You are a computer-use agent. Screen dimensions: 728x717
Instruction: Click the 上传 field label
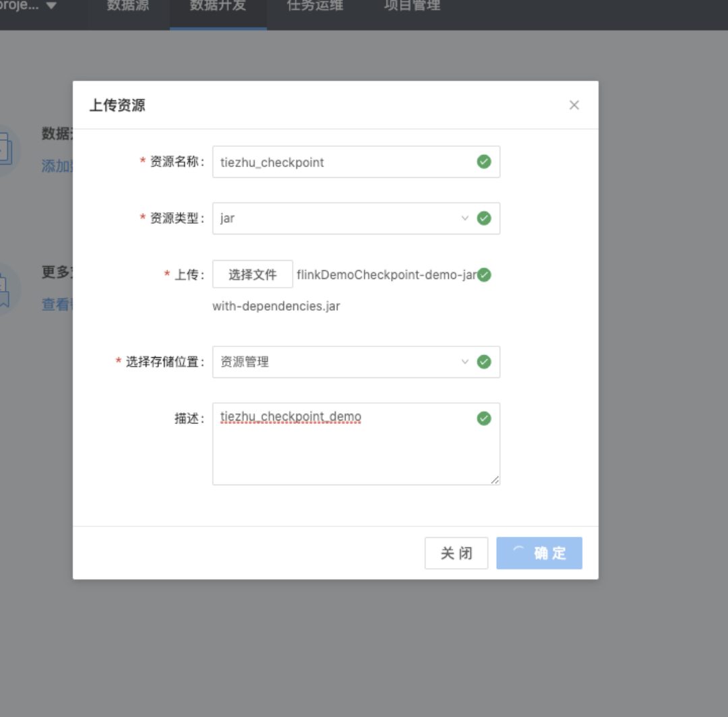coord(189,275)
